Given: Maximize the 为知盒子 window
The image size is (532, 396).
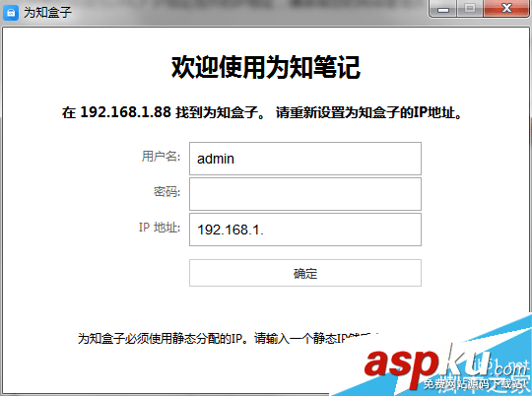Looking at the screenshot, I should (470, 9).
